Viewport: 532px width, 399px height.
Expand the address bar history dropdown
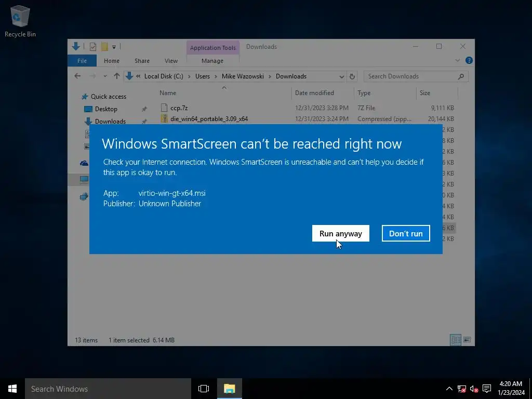click(x=341, y=76)
